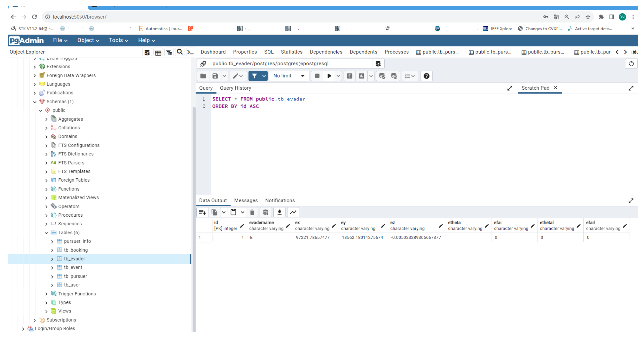Toggle the filter rows funnel button

coord(254,76)
